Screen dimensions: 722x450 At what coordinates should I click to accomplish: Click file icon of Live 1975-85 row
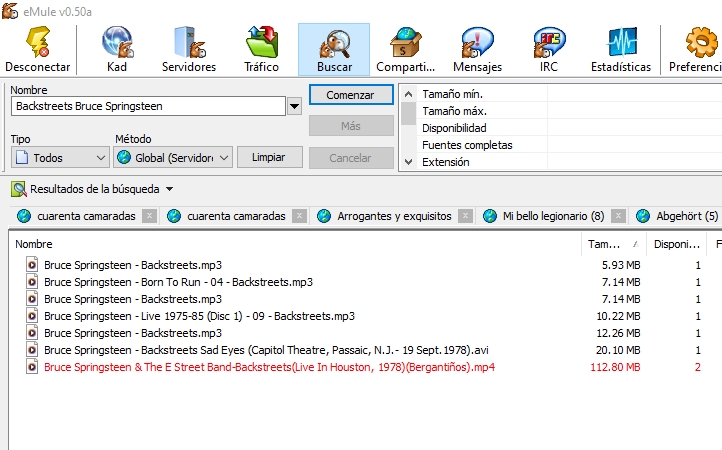[x=32, y=316]
